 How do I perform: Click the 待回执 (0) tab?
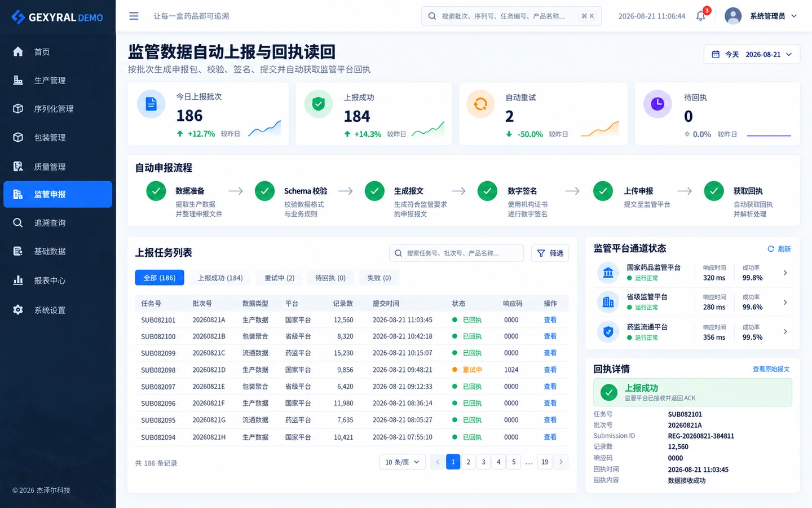coord(330,278)
